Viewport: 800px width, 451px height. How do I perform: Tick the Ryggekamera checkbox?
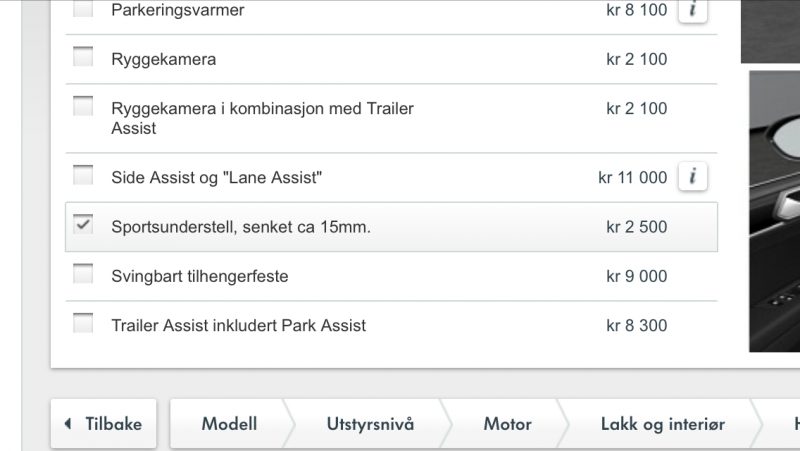83,58
